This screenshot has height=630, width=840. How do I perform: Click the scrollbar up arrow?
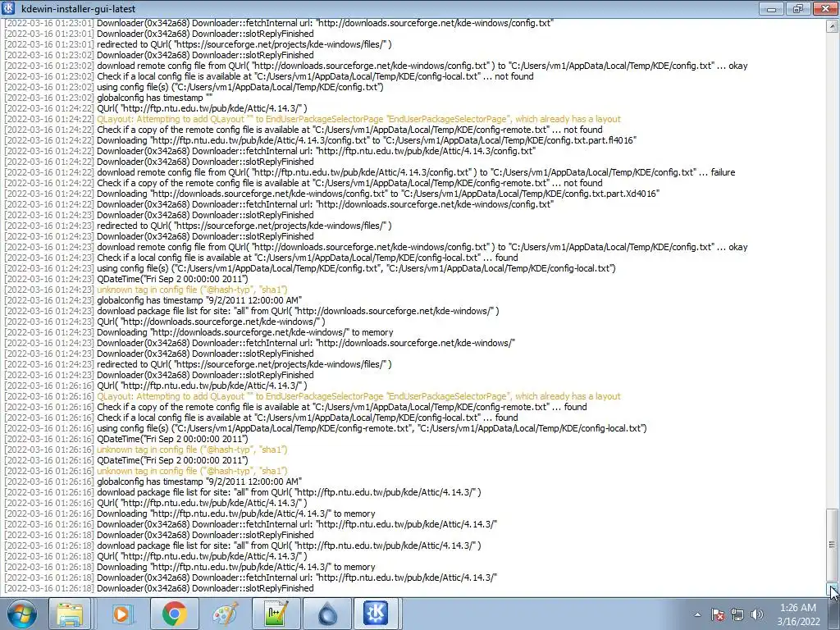(x=832, y=25)
